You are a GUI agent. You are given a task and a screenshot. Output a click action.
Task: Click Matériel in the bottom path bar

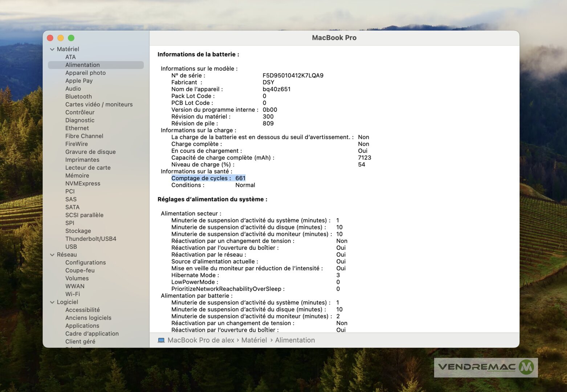254,340
